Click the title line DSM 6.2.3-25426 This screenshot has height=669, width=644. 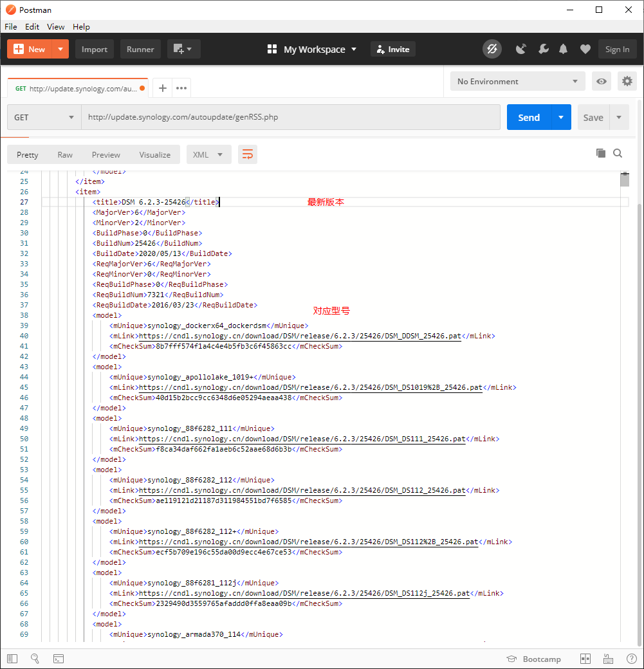click(156, 202)
